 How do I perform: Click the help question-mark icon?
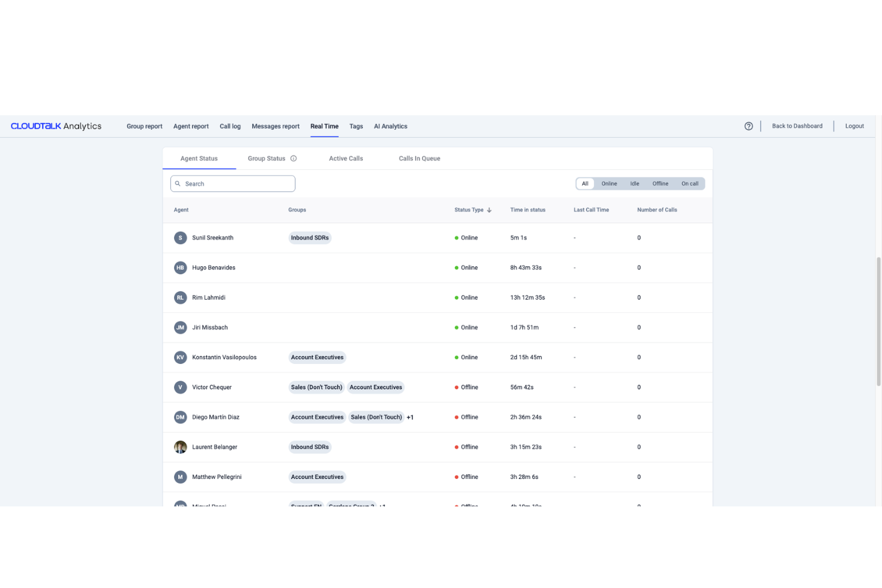749,126
